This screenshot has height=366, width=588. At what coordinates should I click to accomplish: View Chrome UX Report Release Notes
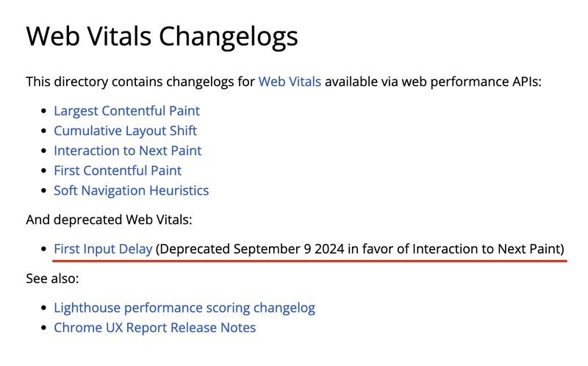[155, 327]
